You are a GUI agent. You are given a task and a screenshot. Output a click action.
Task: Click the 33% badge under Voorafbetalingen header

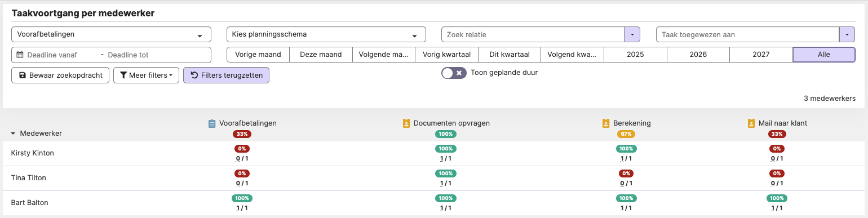point(242,134)
